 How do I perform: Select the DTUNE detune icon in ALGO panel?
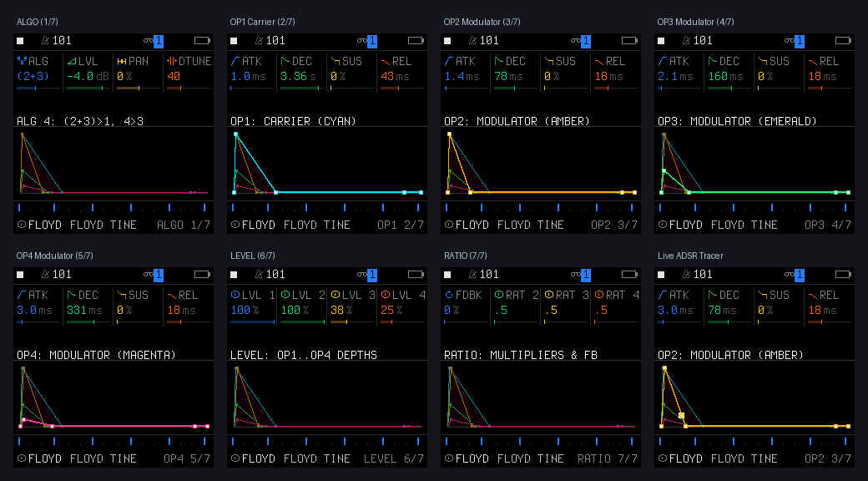click(x=172, y=61)
